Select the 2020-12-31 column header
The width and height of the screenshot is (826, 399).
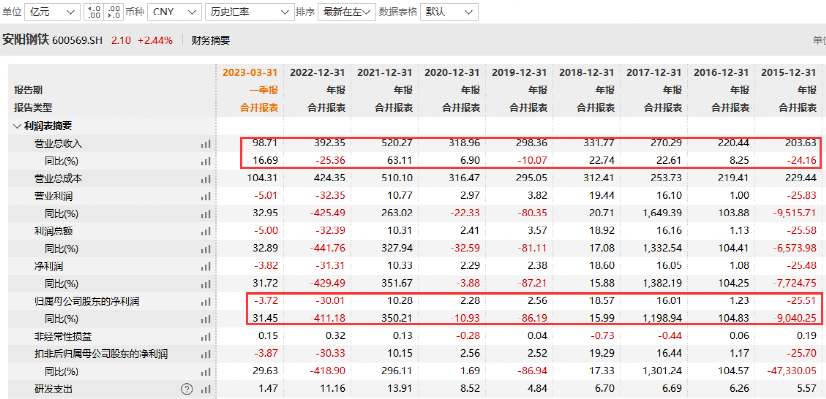[452, 73]
